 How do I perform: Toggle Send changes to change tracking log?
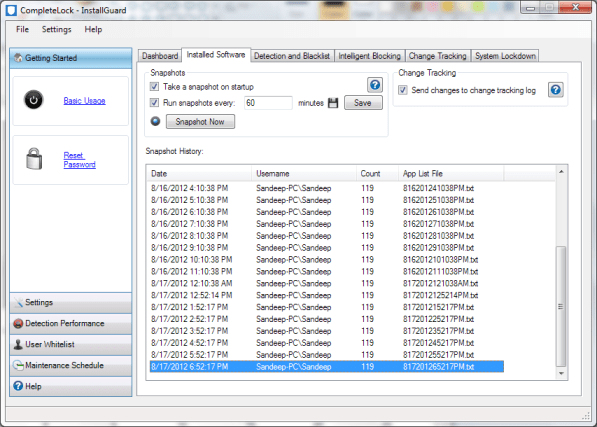[402, 90]
